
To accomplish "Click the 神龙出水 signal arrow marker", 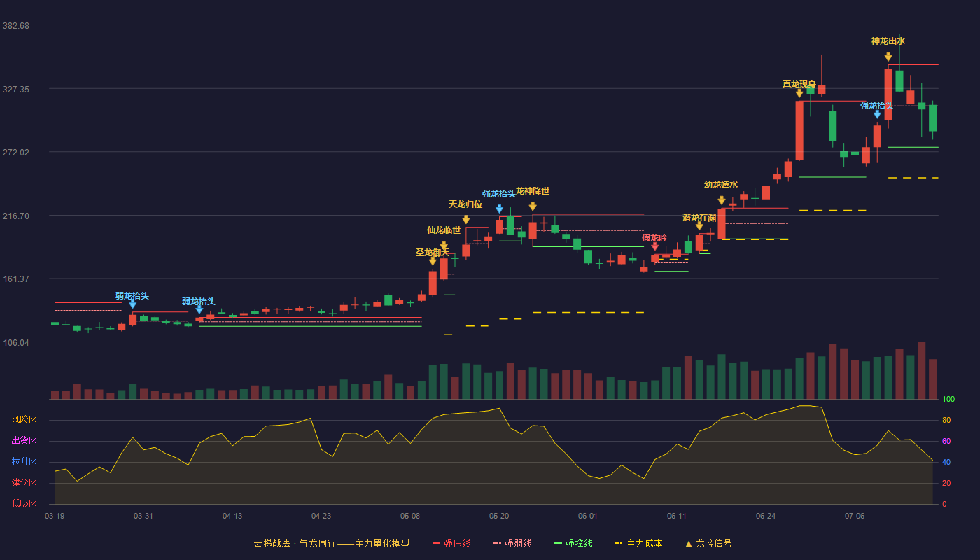I will (x=888, y=57).
